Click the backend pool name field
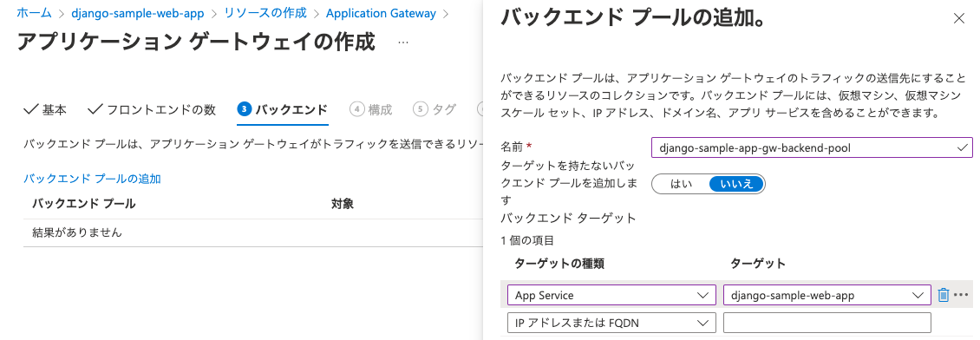Viewport: 980px width, 340px height. click(811, 147)
